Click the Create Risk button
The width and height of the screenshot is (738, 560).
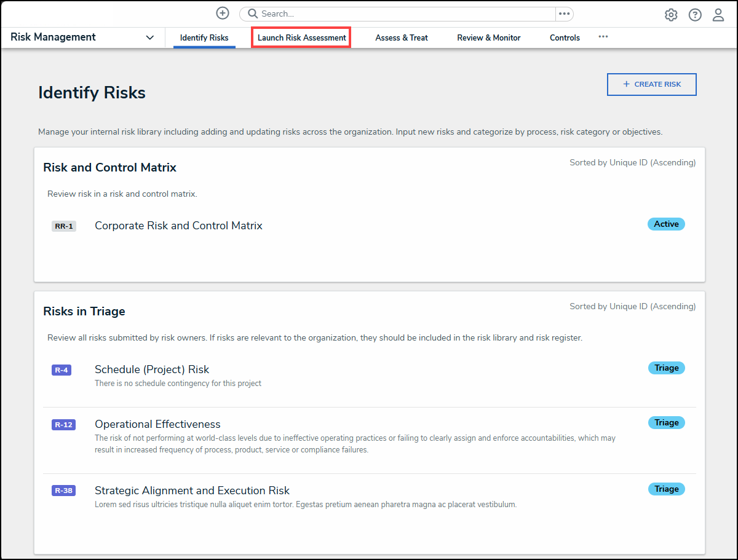click(651, 84)
